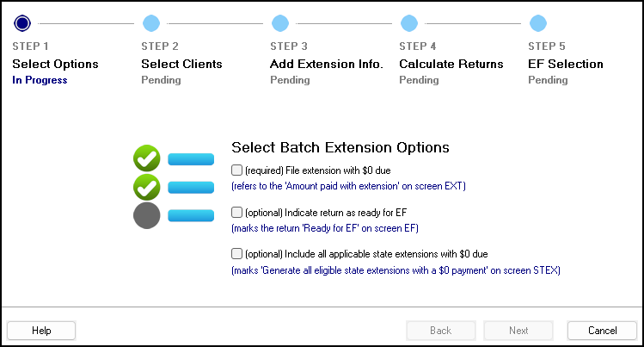The width and height of the screenshot is (644, 347).
Task: Click the Step 2 light blue progress circle
Action: coord(151,23)
